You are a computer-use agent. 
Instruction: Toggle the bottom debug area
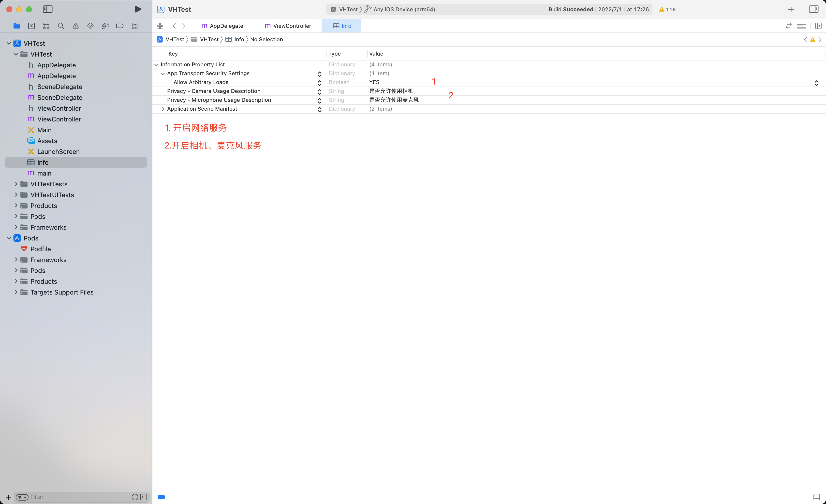817,497
